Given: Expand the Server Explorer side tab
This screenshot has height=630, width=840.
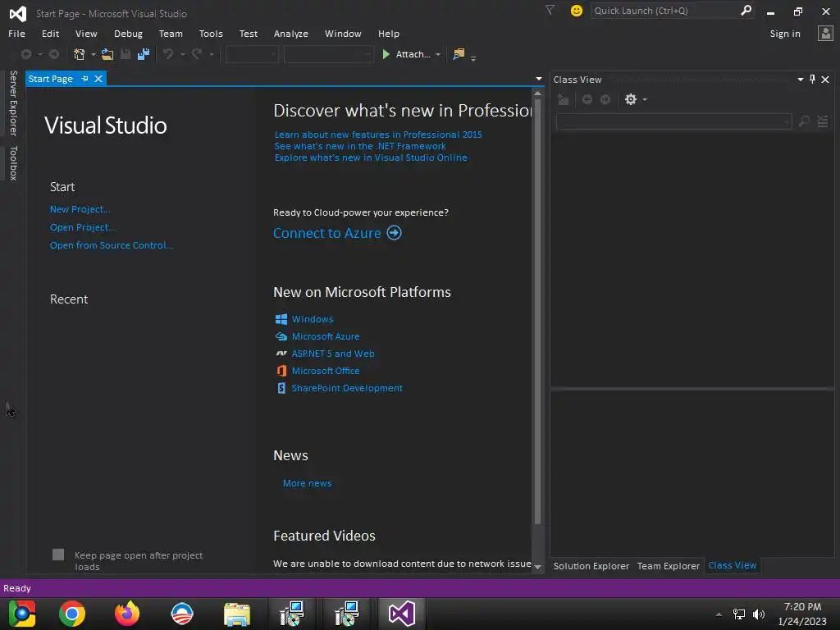Looking at the screenshot, I should point(13,103).
